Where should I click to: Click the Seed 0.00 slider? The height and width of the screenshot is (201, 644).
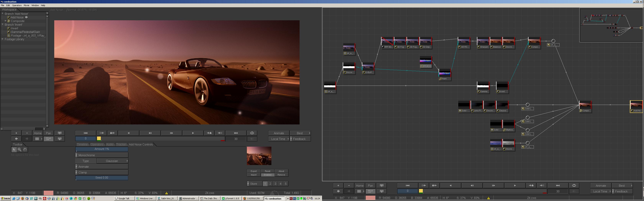[102, 178]
